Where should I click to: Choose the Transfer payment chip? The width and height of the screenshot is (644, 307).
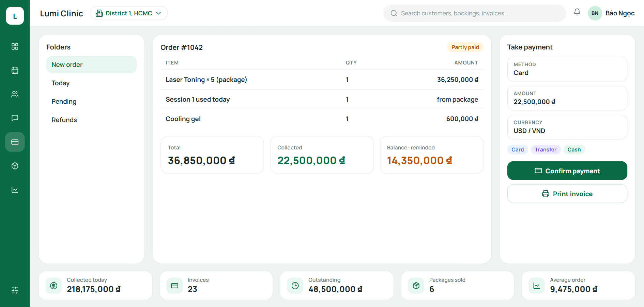pos(546,149)
